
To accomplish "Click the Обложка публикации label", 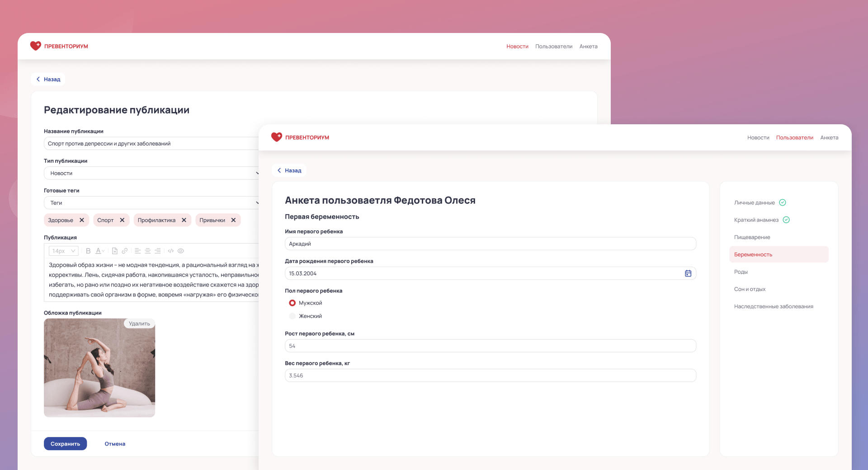I will click(73, 313).
